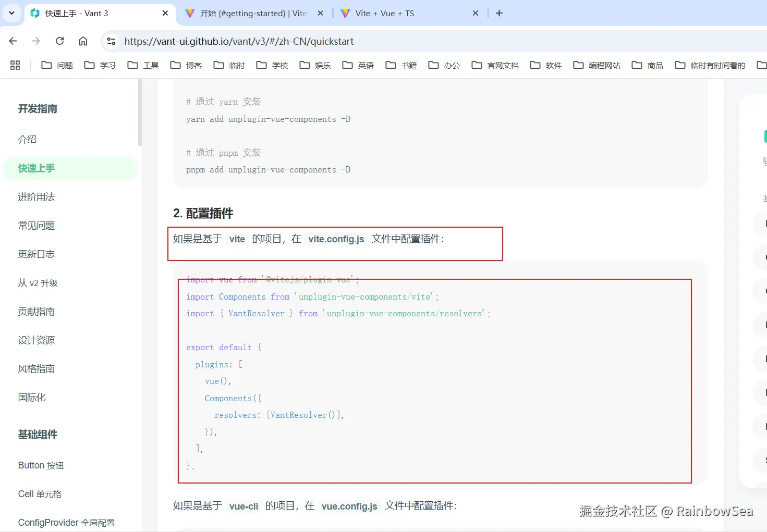
Task: Click the 开发指南 sidebar section title
Action: pyautogui.click(x=38, y=109)
